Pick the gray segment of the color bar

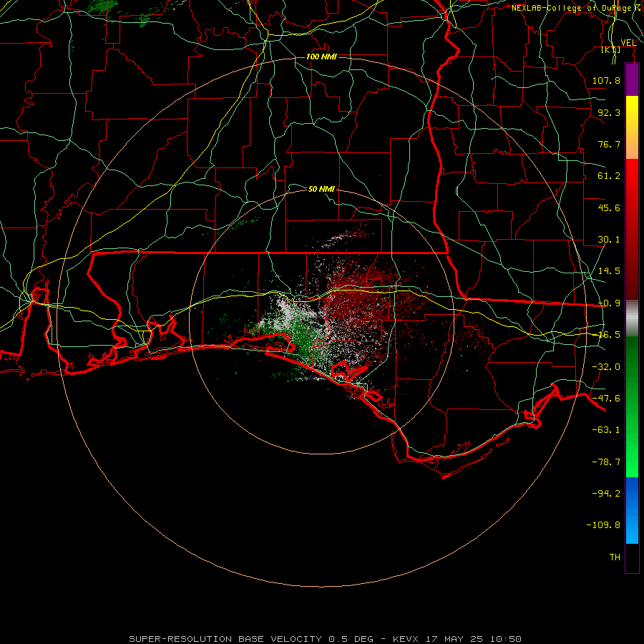tap(632, 318)
